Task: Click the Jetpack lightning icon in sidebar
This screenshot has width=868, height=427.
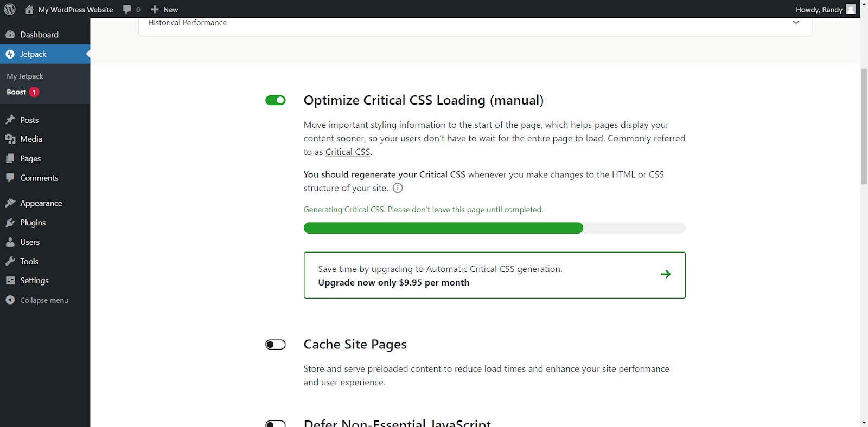Action: tap(10, 54)
